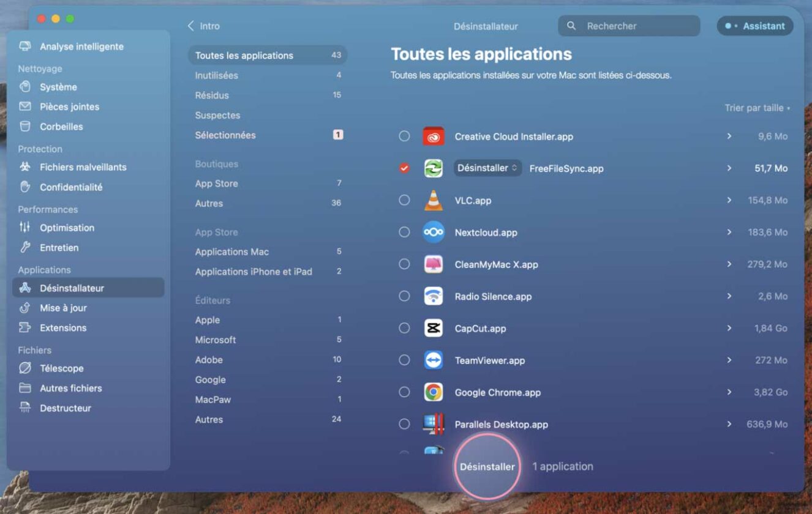The width and height of the screenshot is (812, 514).
Task: Open the Désinstaller action dropdown for FreeFileSync
Action: click(x=487, y=167)
